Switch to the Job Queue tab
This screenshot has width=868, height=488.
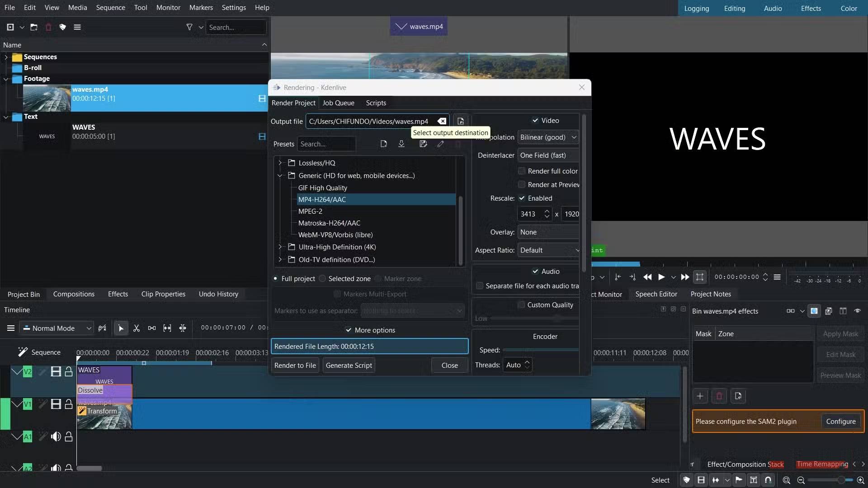tap(338, 103)
